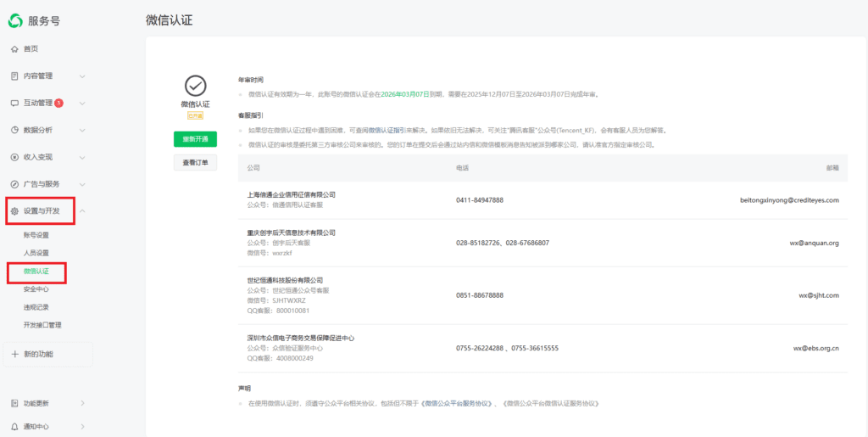Click email beitongxinyong@crediteyes.com
The height and width of the screenshot is (437, 868).
pyautogui.click(x=789, y=200)
